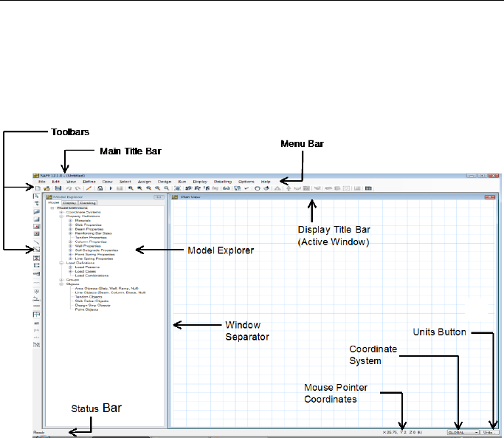Open the File menu

[x=42, y=182]
